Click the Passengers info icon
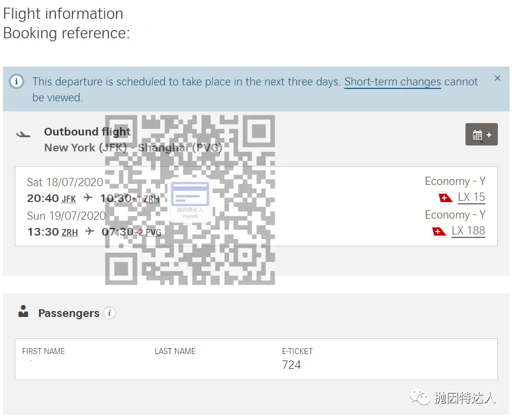512x420 pixels. [110, 313]
